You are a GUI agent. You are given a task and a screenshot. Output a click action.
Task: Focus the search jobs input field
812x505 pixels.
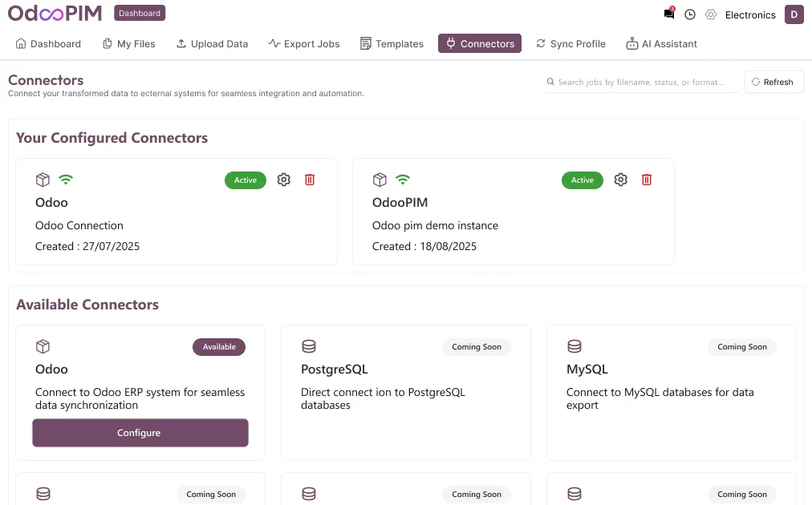coord(642,82)
